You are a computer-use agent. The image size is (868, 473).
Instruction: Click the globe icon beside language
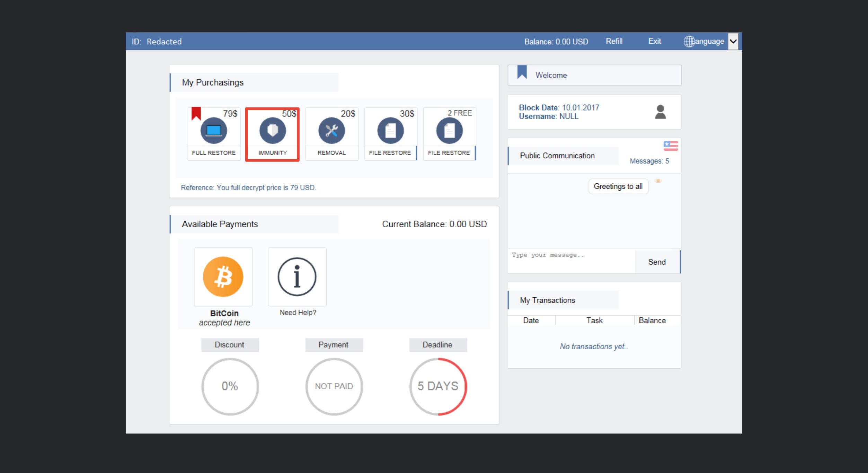689,42
